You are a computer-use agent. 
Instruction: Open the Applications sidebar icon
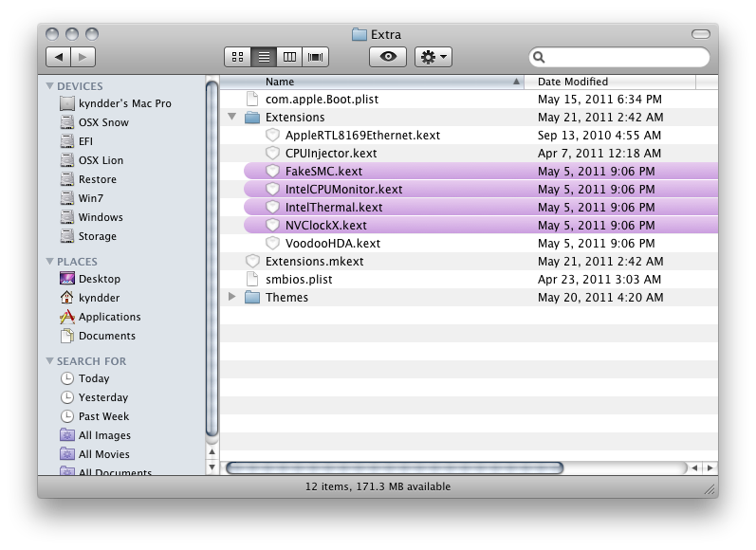(x=67, y=317)
